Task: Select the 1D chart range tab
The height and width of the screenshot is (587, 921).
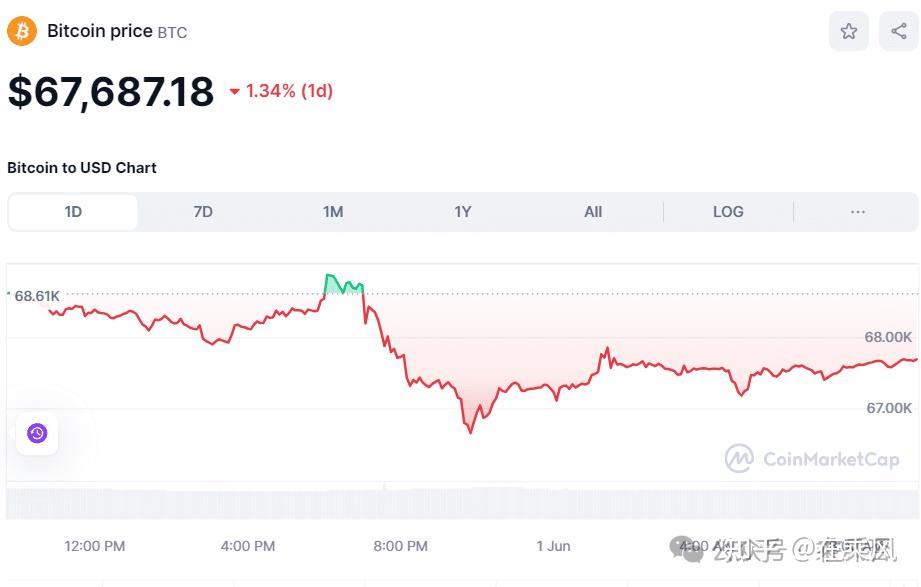Action: pyautogui.click(x=73, y=212)
